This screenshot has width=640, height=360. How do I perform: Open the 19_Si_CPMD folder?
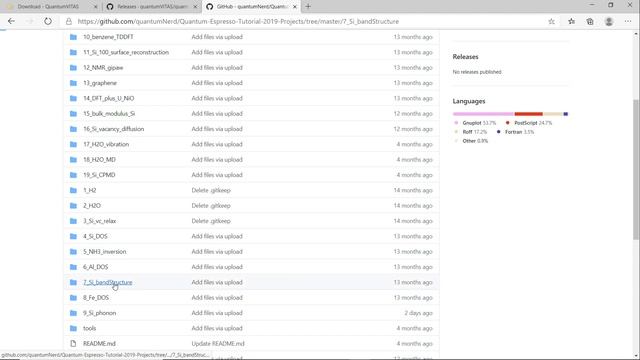[99, 175]
